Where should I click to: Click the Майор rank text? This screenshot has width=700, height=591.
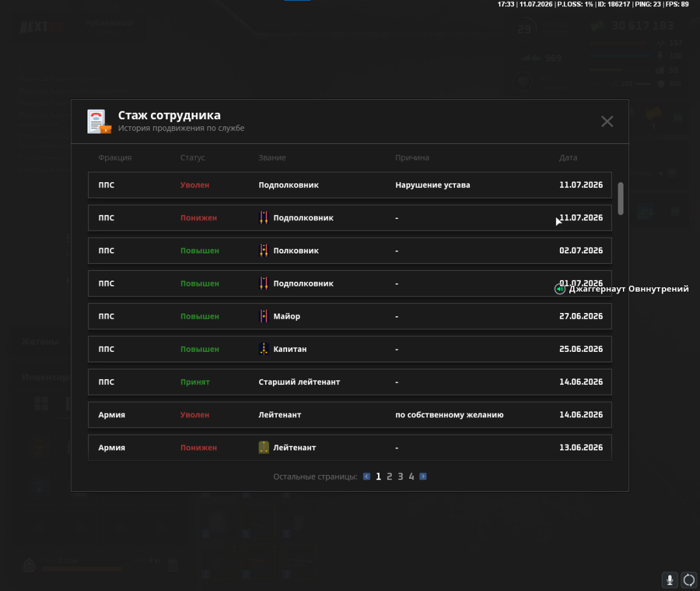286,316
